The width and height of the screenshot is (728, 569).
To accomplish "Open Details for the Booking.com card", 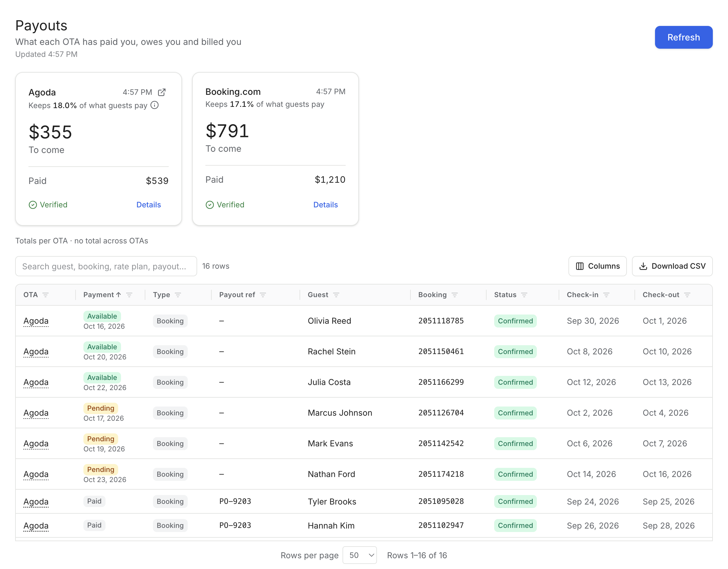I will tap(326, 205).
